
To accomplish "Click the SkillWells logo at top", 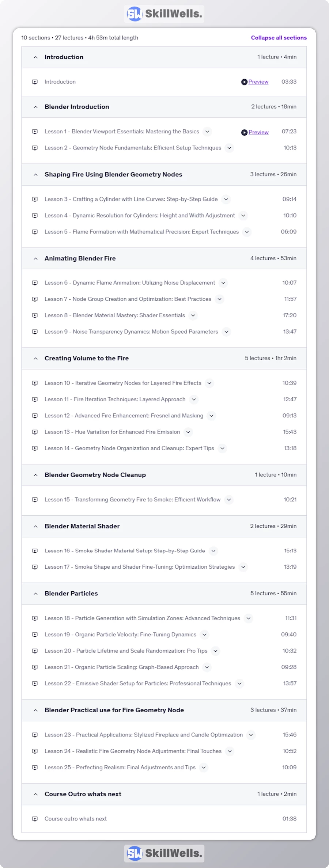I will tap(164, 14).
